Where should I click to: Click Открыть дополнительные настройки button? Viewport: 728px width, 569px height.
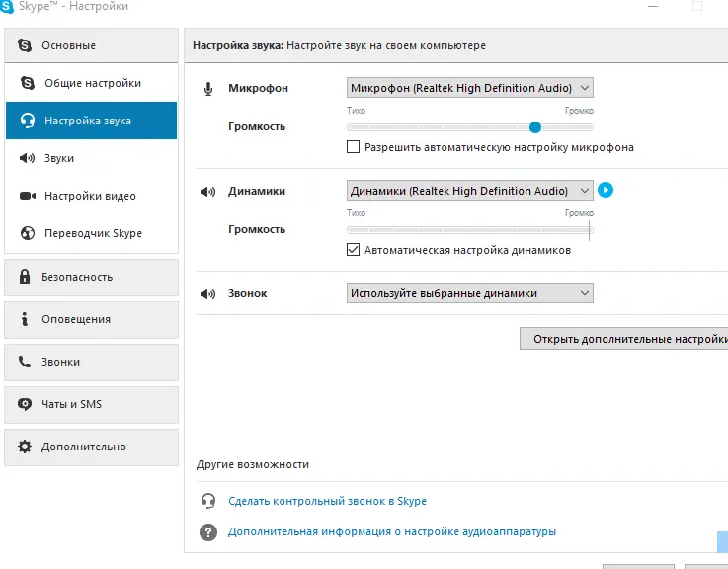pos(624,339)
